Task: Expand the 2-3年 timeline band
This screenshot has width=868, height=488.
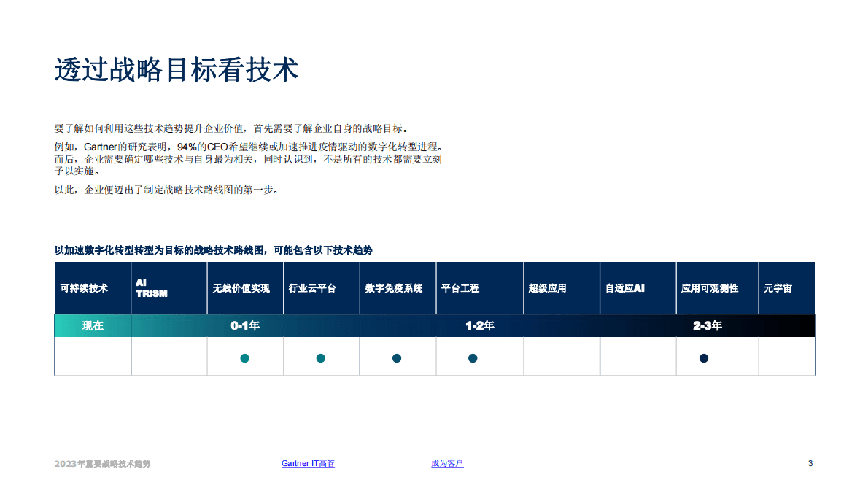Action: point(706,325)
